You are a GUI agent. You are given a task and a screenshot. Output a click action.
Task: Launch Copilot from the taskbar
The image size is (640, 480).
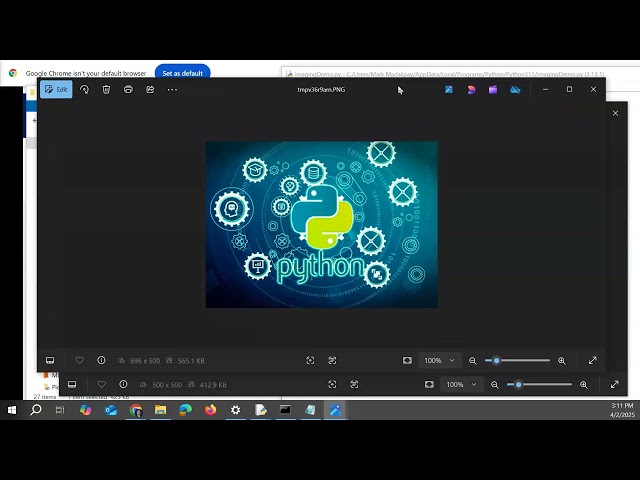point(85,410)
